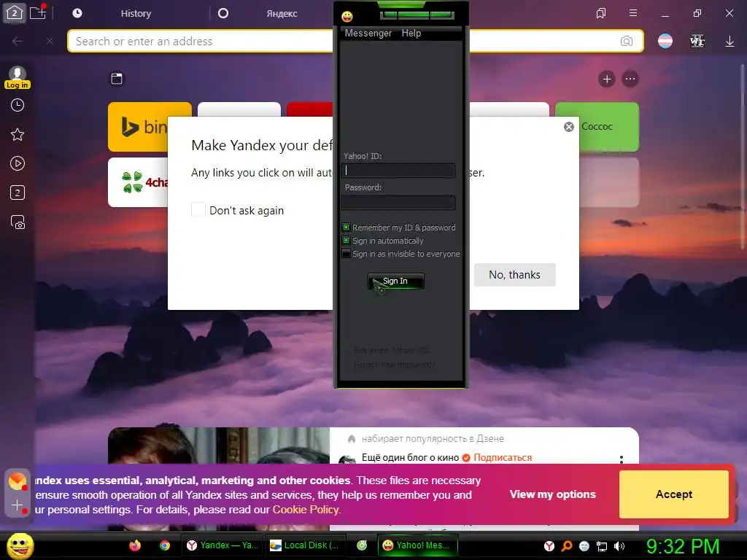This screenshot has height=560, width=747.
Task: Click the Yandex tray icon
Action: [549, 546]
